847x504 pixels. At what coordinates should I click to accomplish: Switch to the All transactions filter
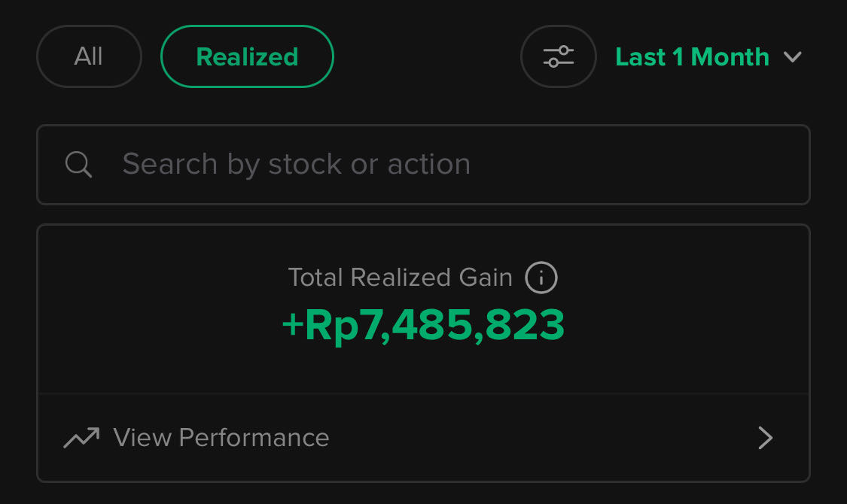point(89,56)
